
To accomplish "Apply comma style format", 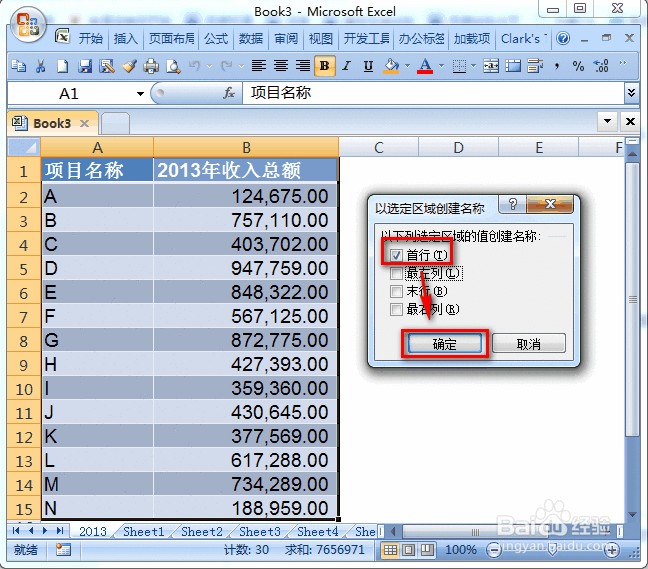I will point(557,66).
